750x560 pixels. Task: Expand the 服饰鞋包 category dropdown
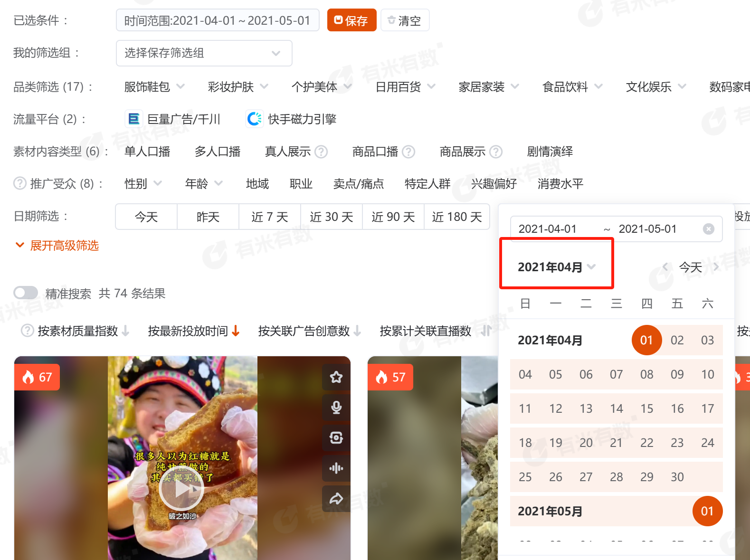click(154, 87)
